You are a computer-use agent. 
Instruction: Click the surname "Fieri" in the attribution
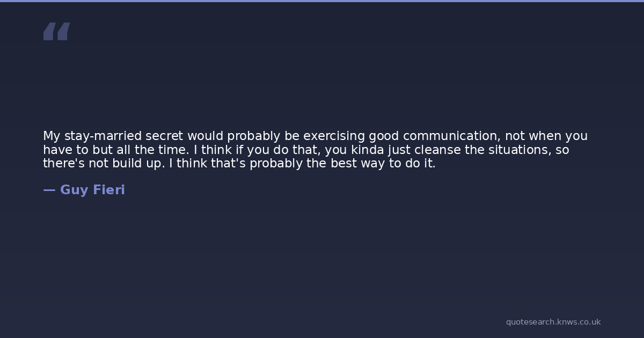(109, 190)
